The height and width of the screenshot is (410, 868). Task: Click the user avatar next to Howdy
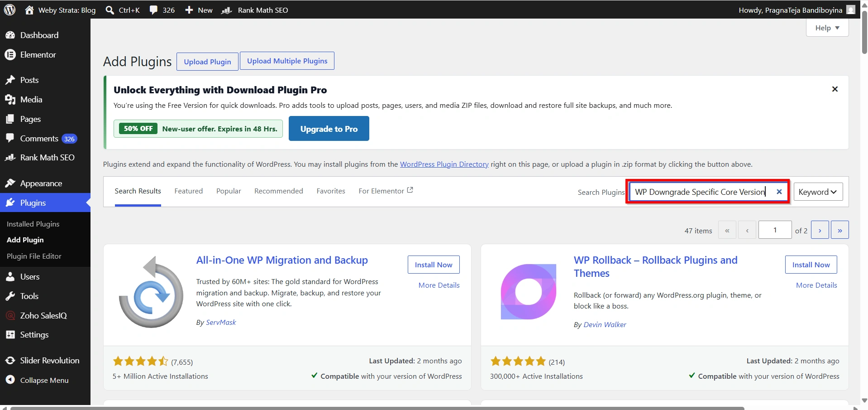point(851,10)
